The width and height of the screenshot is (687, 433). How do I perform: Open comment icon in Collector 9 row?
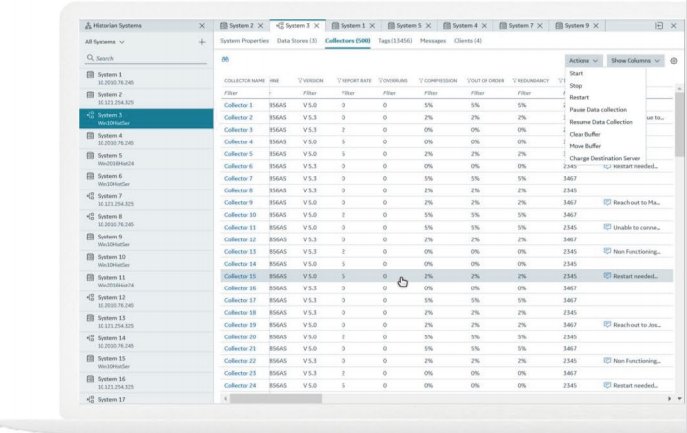(x=607, y=202)
